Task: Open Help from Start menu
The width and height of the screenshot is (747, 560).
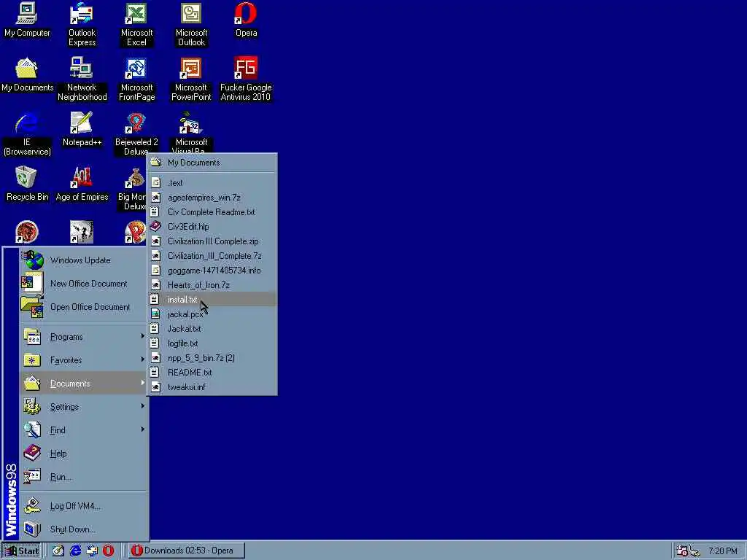Action: [83, 454]
